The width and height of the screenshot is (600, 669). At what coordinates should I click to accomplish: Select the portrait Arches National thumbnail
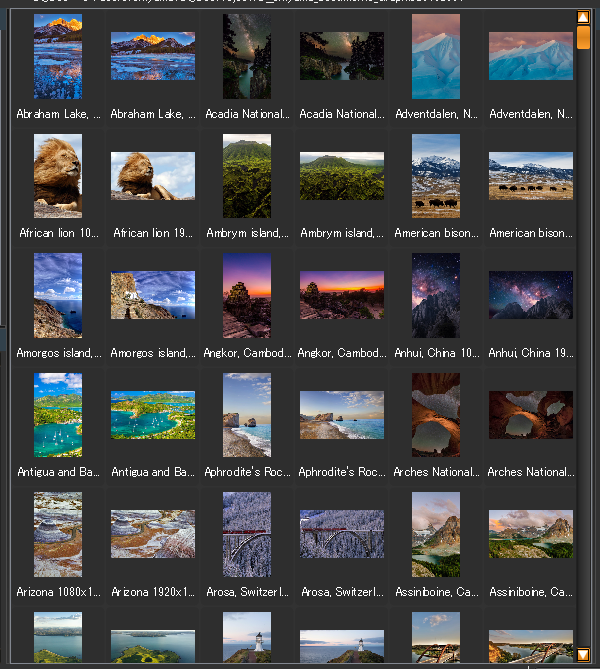(x=436, y=415)
